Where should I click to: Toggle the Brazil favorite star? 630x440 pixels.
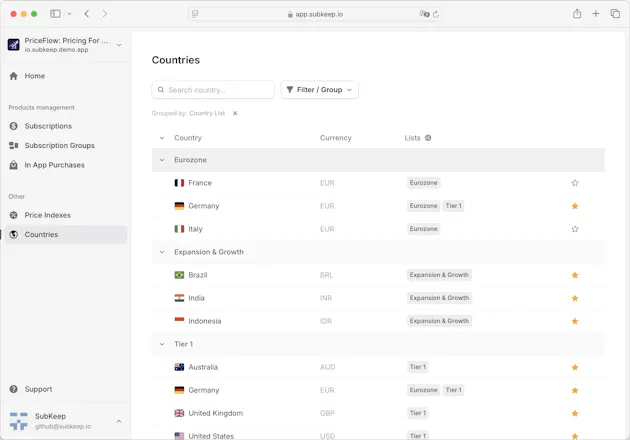point(575,275)
